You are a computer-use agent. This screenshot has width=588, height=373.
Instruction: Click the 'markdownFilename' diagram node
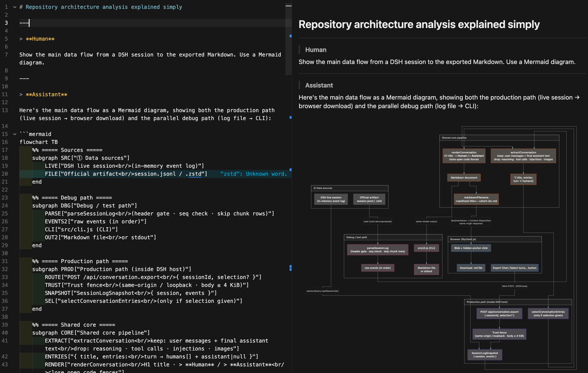476,199
